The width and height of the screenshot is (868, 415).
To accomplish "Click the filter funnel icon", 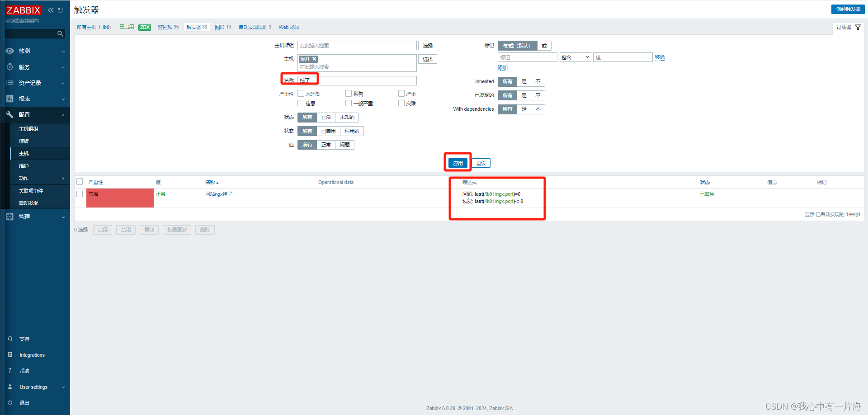I will pos(858,28).
